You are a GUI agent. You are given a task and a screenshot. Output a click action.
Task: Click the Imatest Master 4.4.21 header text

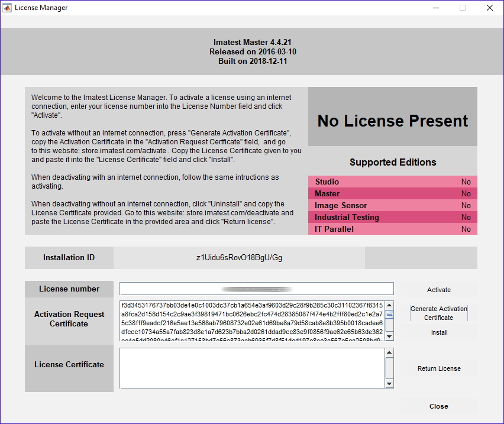(x=253, y=43)
